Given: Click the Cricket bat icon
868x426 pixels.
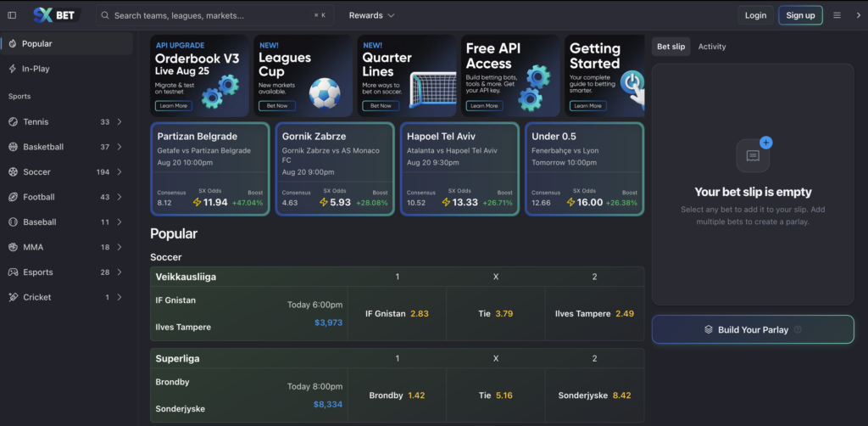Looking at the screenshot, I should click(13, 297).
